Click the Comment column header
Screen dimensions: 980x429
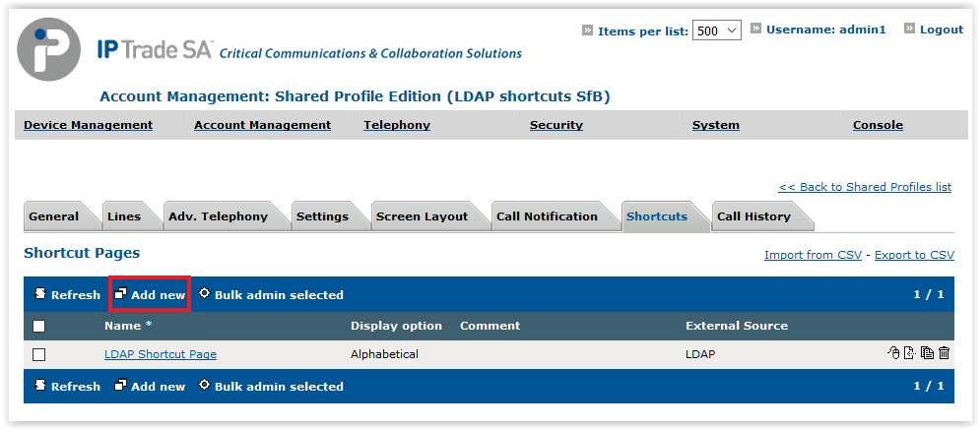coord(490,326)
